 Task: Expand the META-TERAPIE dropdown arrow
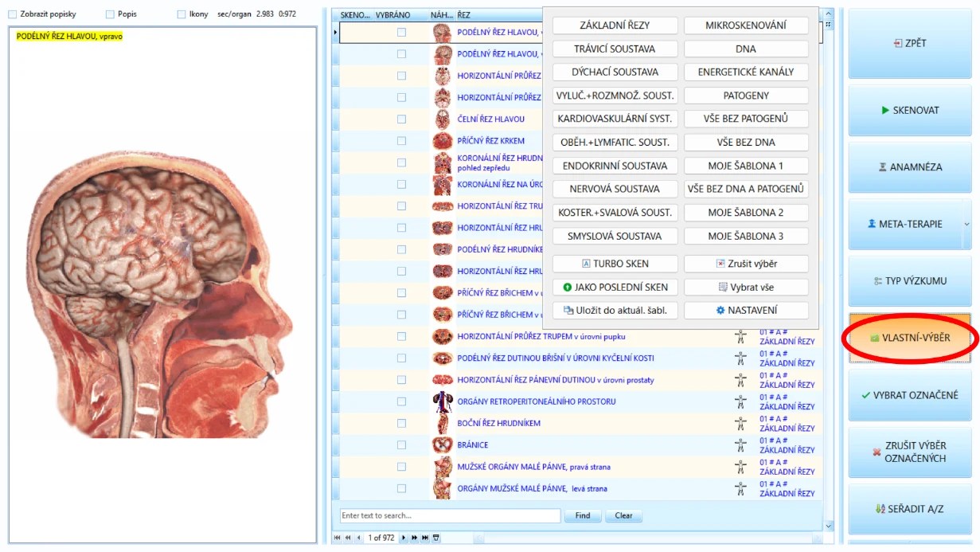tap(966, 225)
